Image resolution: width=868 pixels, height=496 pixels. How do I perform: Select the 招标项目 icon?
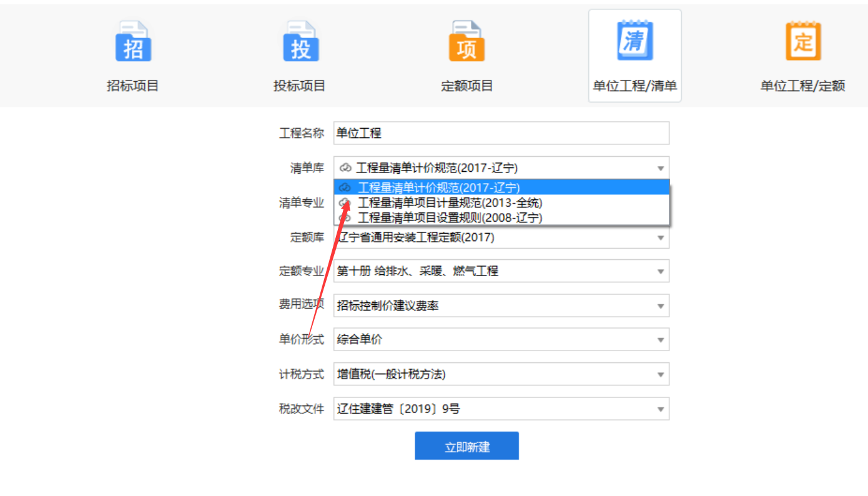pyautogui.click(x=133, y=41)
